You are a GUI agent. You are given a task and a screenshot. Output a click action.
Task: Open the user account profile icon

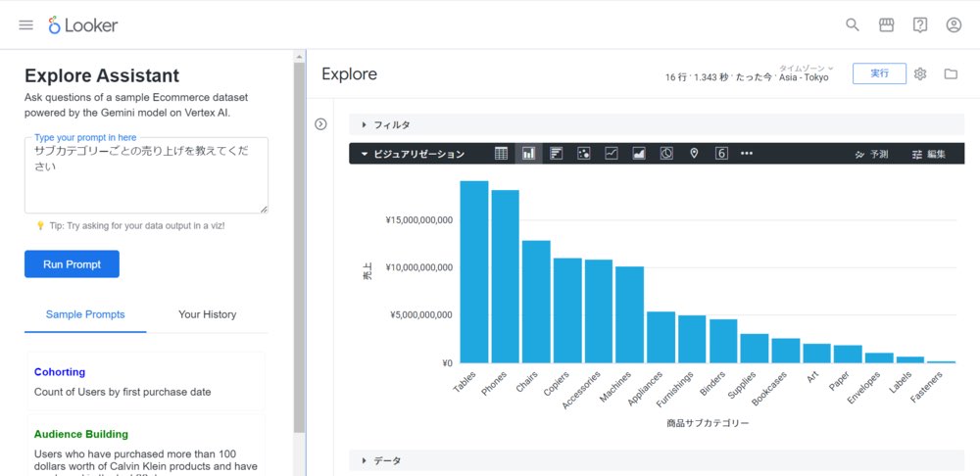tap(954, 25)
